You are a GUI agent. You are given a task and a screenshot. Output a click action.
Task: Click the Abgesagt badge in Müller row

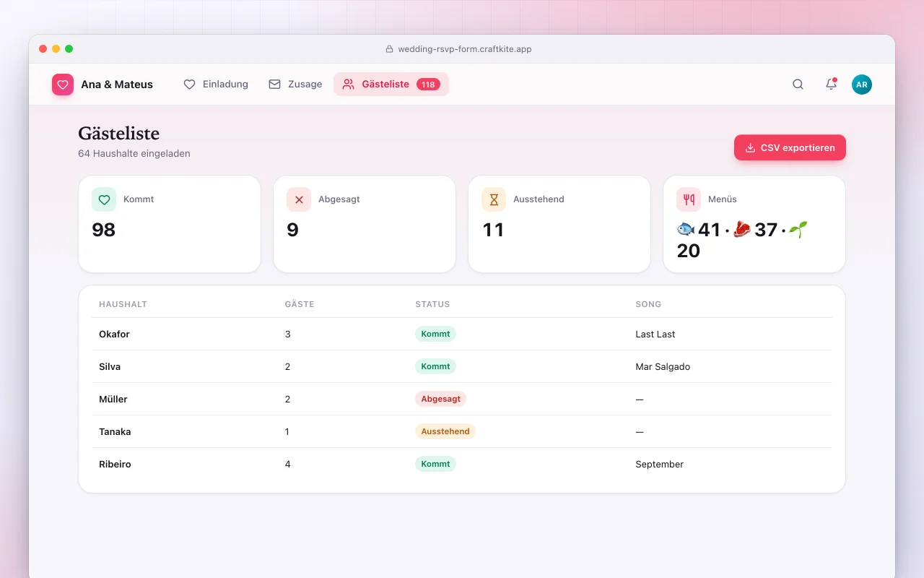pos(440,399)
